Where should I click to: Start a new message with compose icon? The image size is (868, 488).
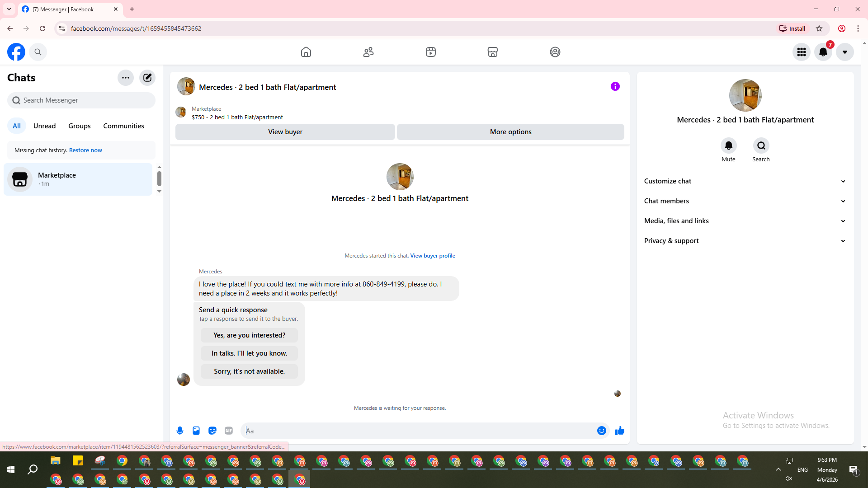tap(147, 78)
